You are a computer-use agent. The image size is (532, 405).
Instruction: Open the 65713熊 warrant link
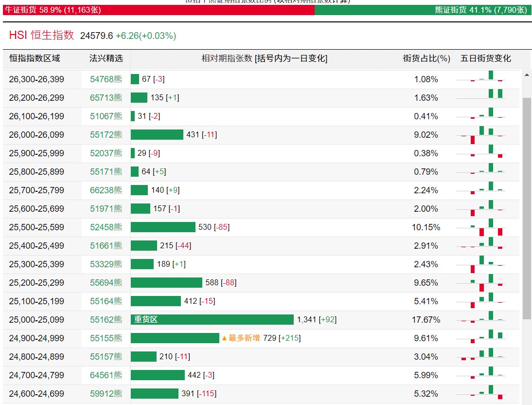tap(106, 98)
